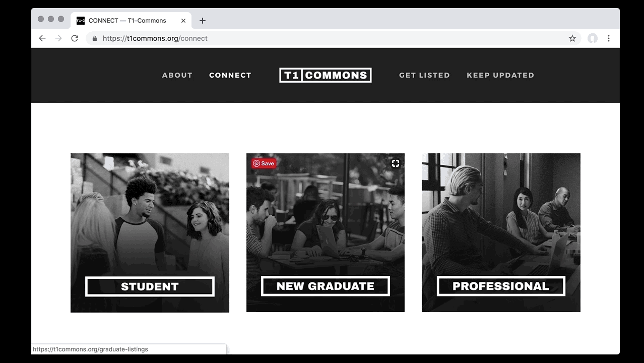Open a new tab with the plus icon
This screenshot has width=644, height=363.
203,21
